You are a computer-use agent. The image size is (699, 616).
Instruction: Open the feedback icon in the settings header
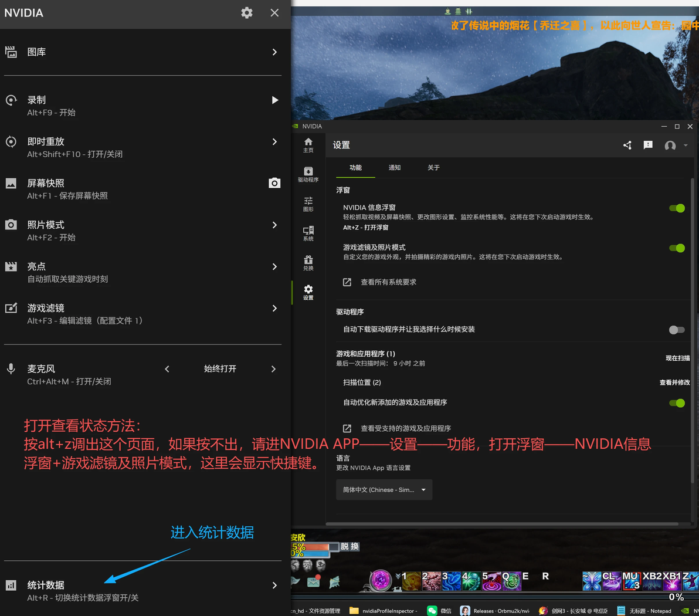pyautogui.click(x=648, y=145)
